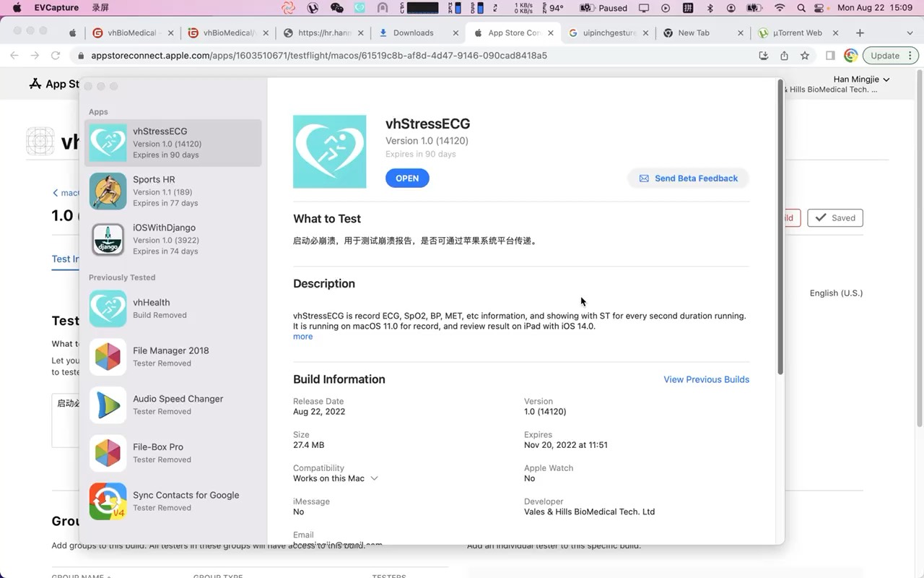This screenshot has width=924, height=578.
Task: Click Chrome profile avatar icon
Action: pos(851,56)
